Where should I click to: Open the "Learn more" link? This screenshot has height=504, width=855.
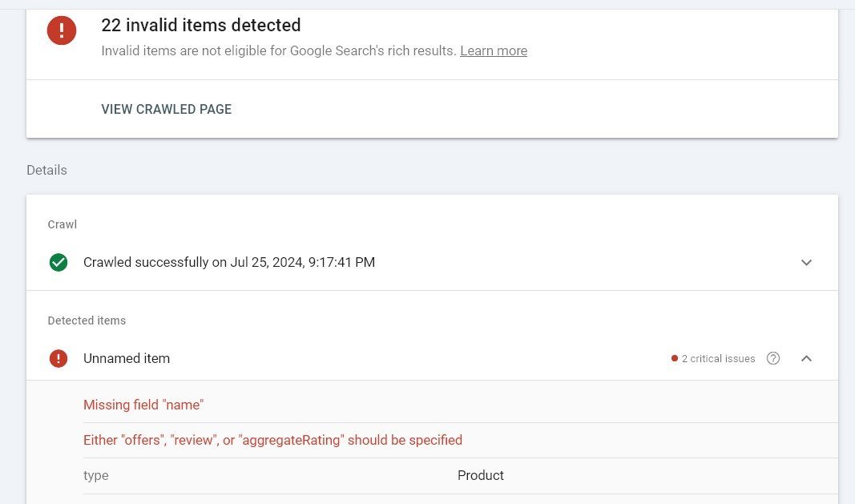(493, 51)
